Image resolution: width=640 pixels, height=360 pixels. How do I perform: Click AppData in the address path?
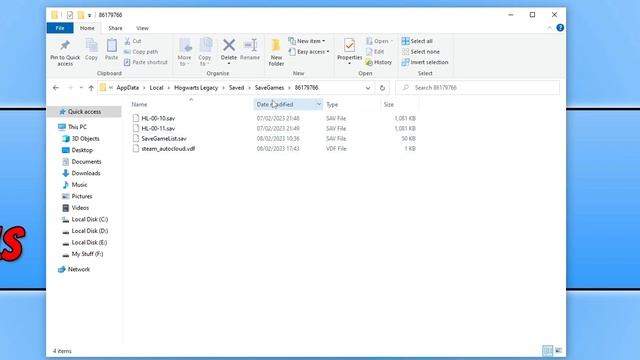[x=128, y=88]
